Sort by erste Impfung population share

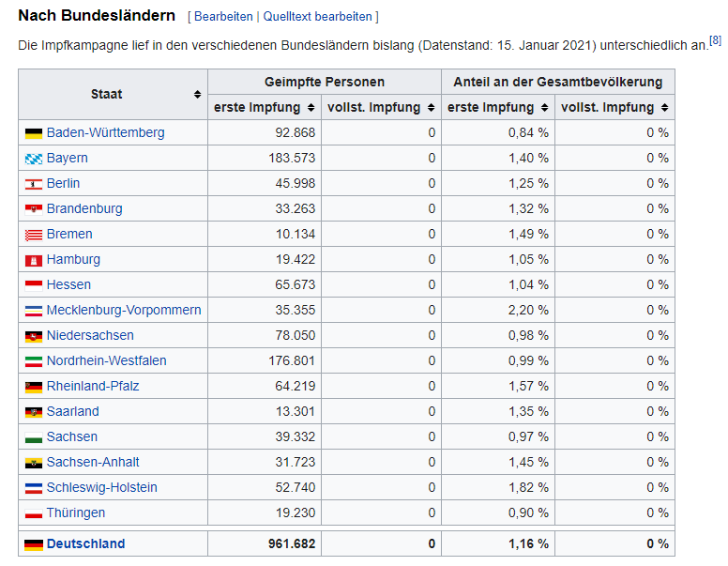(543, 108)
